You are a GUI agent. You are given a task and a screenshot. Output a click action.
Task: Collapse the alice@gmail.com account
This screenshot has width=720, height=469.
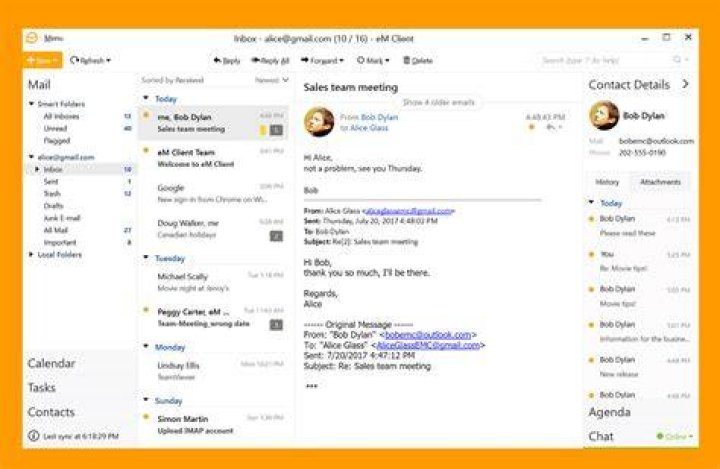click(31, 157)
